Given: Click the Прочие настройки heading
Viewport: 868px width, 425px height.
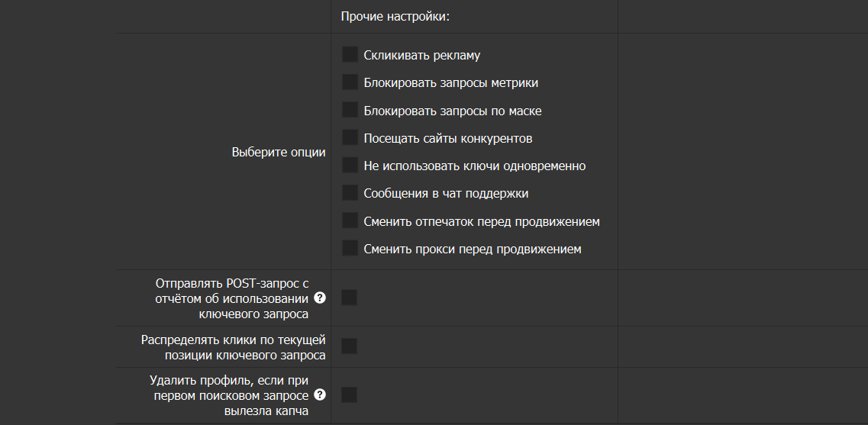Looking at the screenshot, I should pos(395,17).
